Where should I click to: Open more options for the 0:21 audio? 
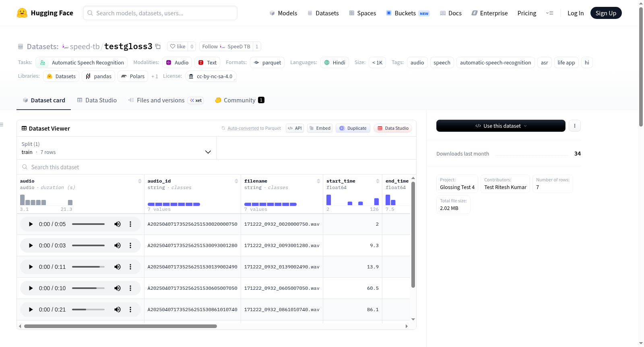click(130, 310)
